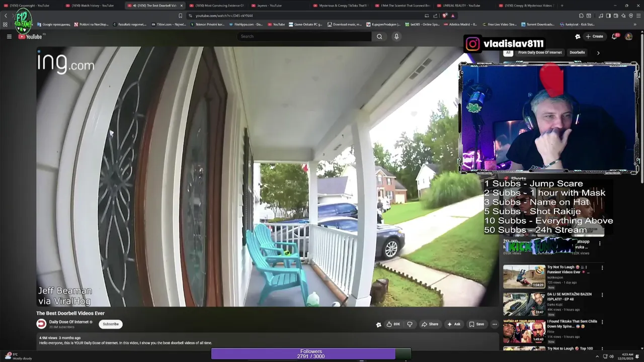The image size is (644, 362).
Task: Open the account avatar menu
Action: pos(628,36)
